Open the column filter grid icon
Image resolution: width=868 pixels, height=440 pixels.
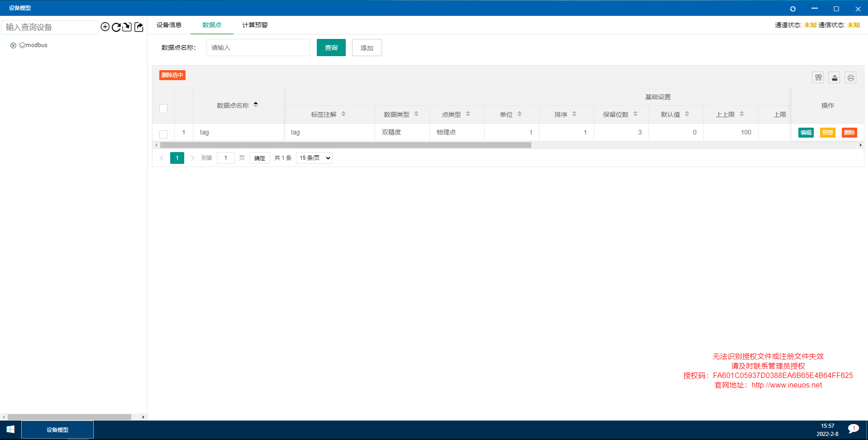click(x=818, y=78)
